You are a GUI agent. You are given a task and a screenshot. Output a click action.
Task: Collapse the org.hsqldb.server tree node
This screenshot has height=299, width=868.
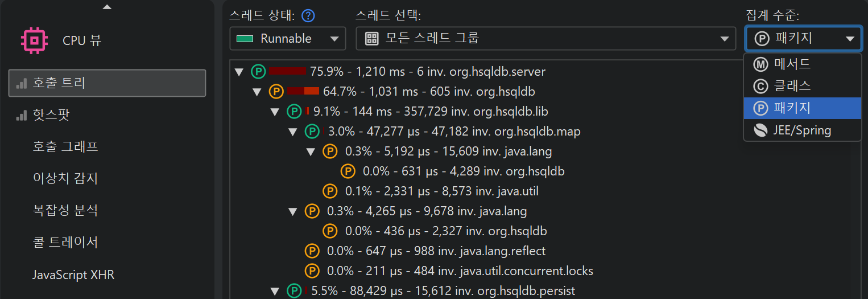tap(239, 72)
